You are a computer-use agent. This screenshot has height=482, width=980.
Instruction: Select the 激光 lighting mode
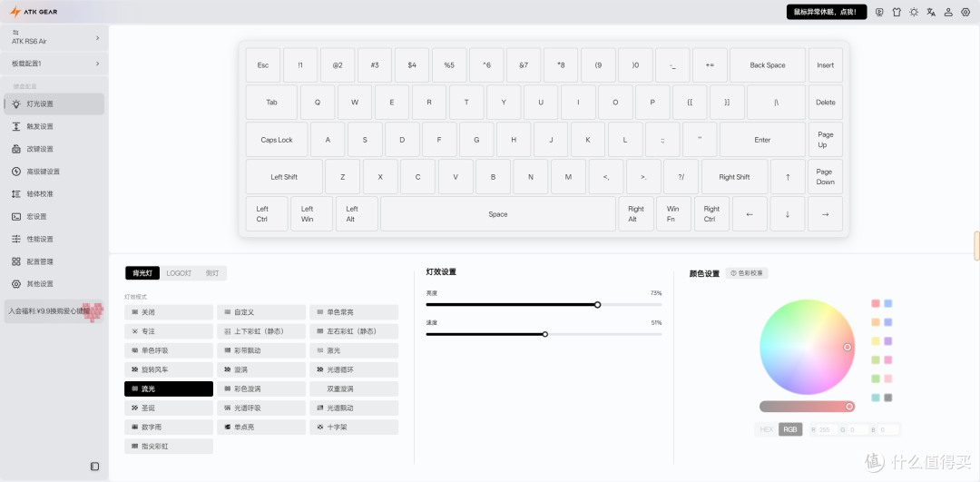(x=354, y=350)
